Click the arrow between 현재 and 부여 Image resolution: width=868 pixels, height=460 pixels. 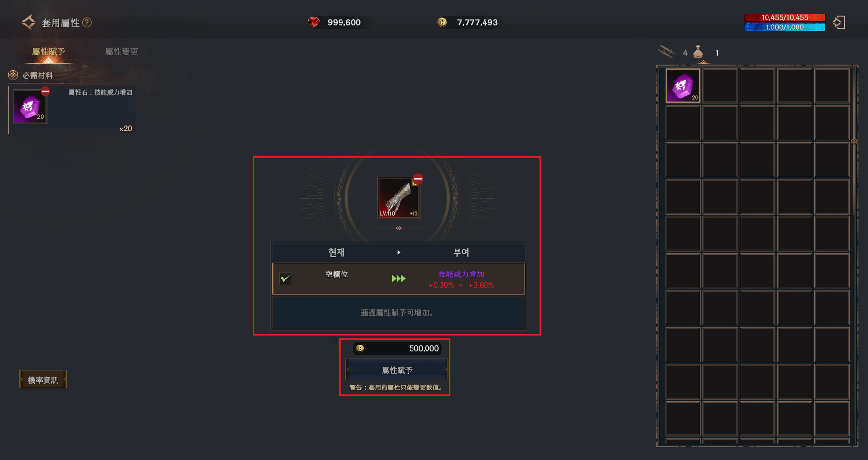398,252
